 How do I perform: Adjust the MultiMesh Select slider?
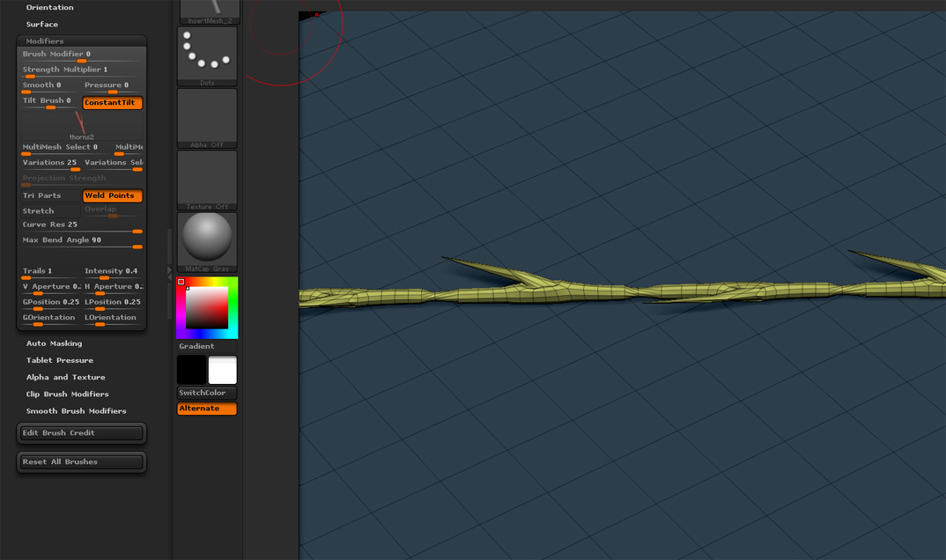[66, 149]
